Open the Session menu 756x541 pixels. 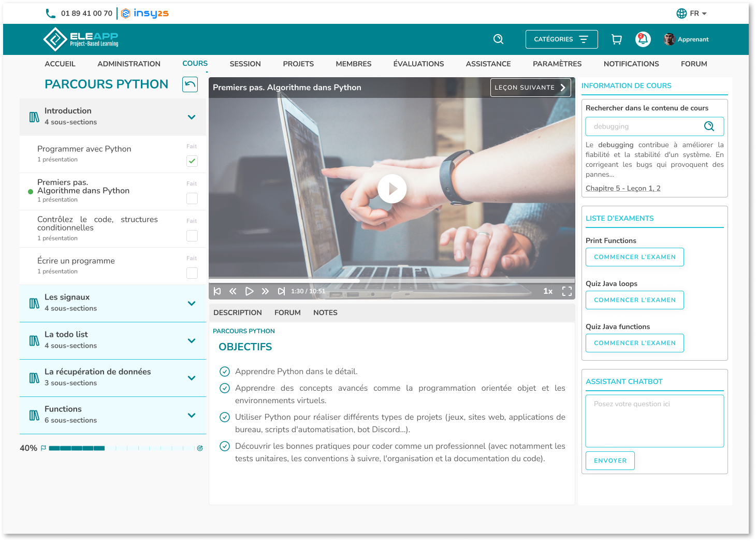[245, 64]
